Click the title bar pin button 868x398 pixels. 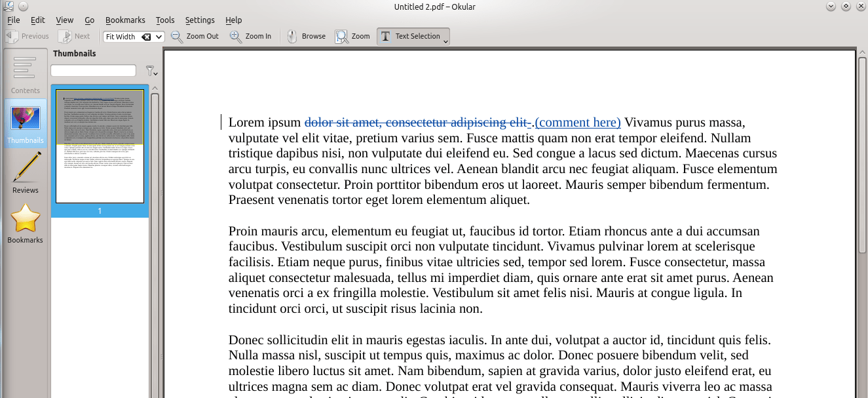tap(23, 6)
